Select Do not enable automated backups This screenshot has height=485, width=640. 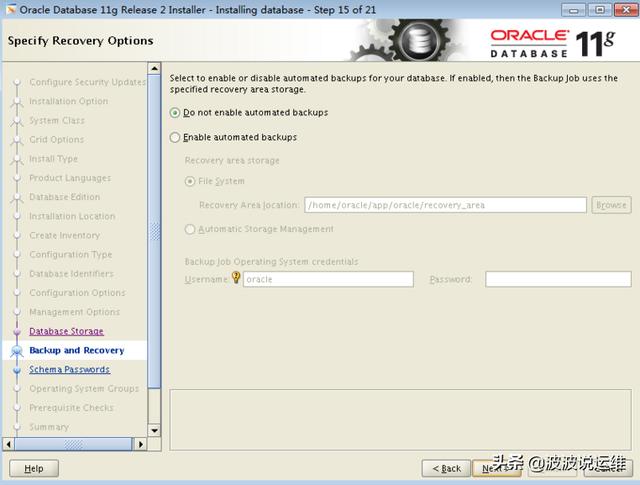[249, 113]
